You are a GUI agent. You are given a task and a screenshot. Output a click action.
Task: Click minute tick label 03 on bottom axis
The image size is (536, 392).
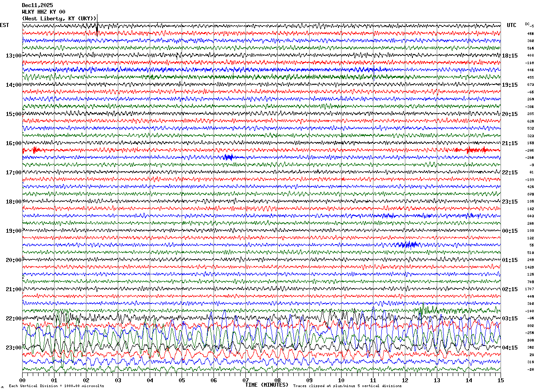coord(118,380)
